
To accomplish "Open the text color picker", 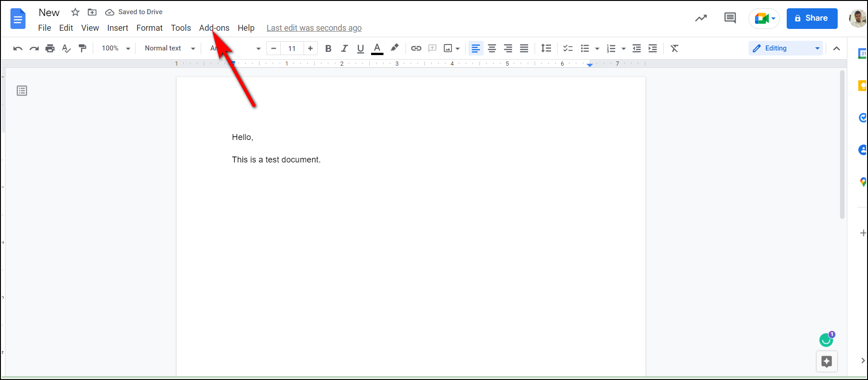I will [377, 48].
